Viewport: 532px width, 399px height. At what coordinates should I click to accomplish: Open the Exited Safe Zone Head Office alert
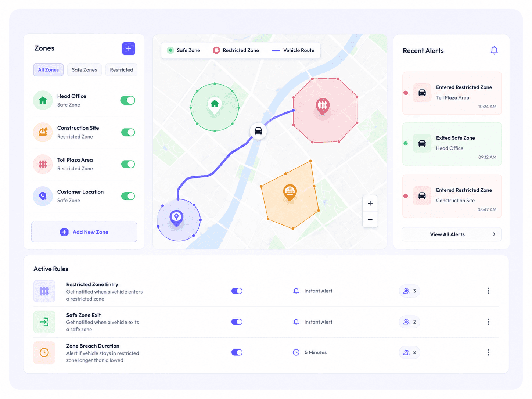tap(452, 144)
